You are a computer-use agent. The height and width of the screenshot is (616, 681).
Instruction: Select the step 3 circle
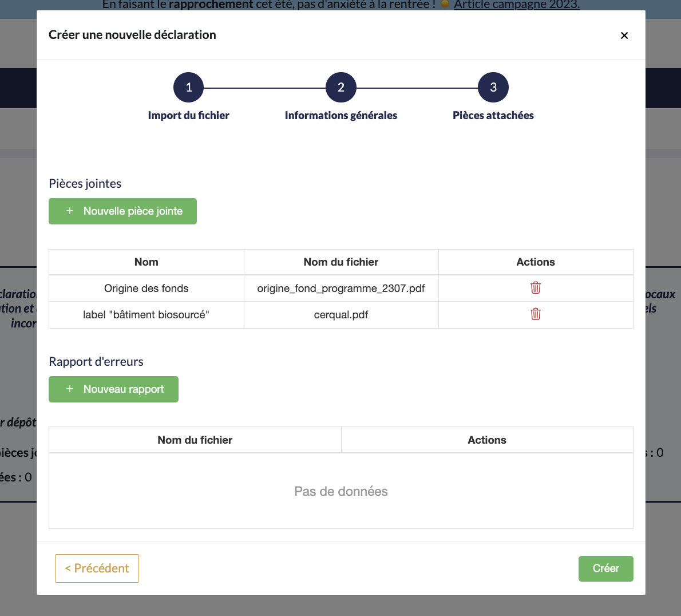493,88
